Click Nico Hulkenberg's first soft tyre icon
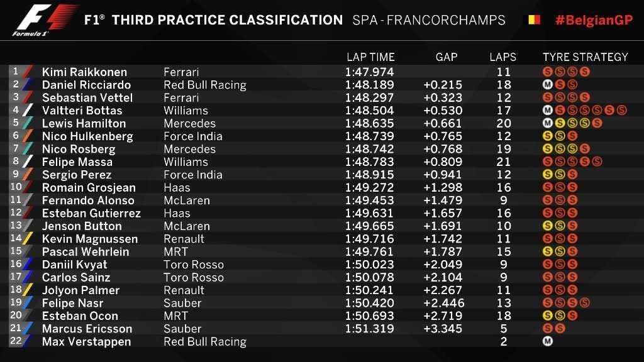 tap(547, 136)
